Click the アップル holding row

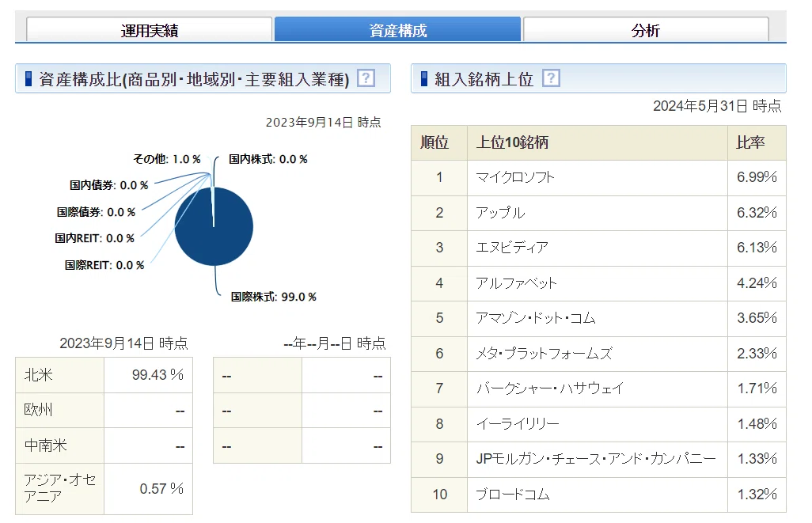598,213
